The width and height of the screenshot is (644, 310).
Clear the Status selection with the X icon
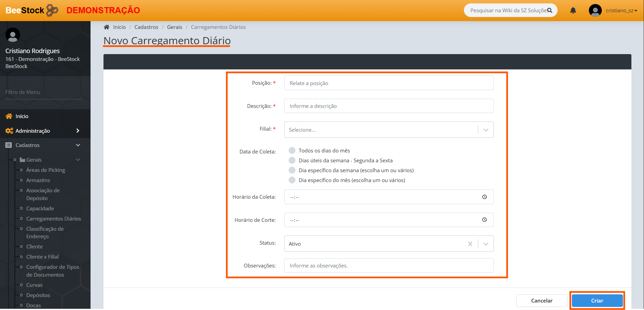pyautogui.click(x=470, y=244)
